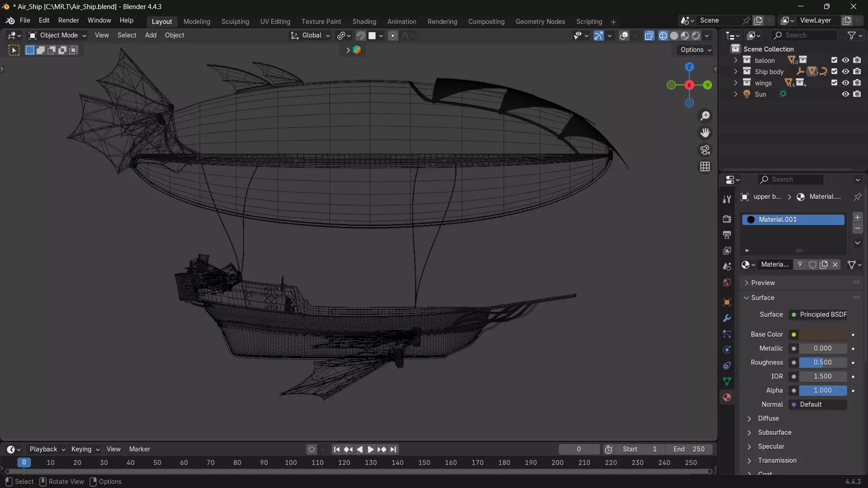This screenshot has width=868, height=488.
Task: Toggle camera view icon
Action: (705, 150)
